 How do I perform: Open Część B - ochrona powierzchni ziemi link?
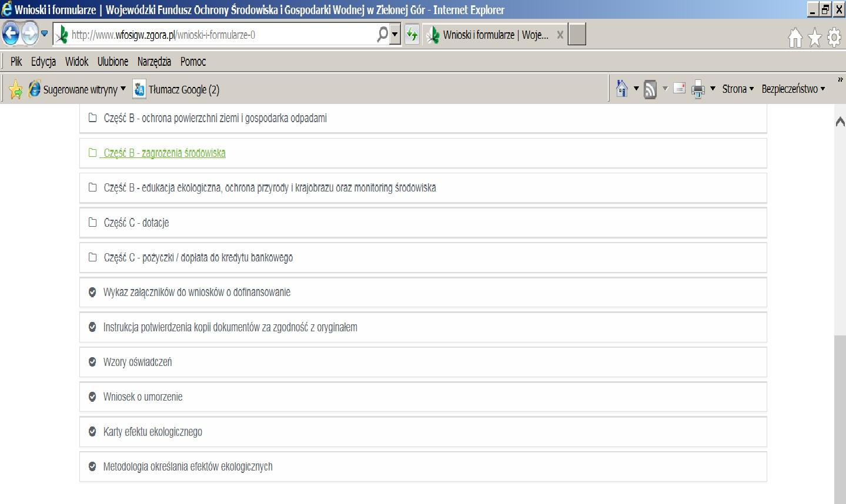point(215,118)
